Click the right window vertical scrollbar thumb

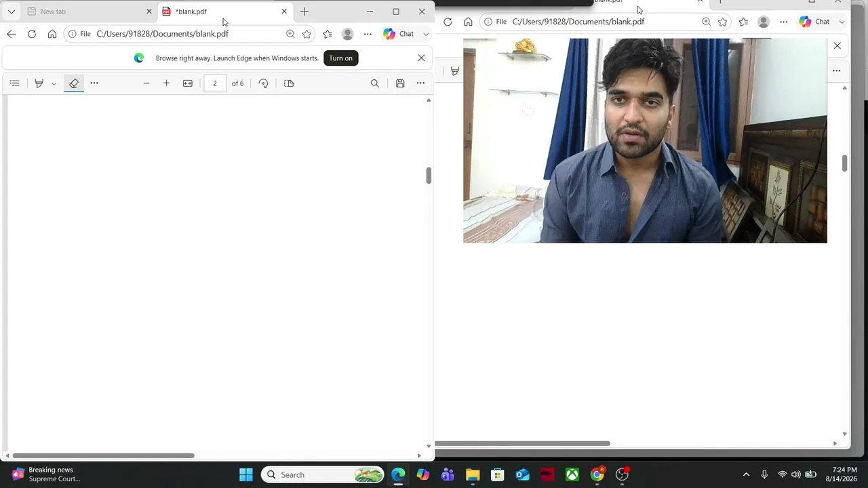pos(845,163)
